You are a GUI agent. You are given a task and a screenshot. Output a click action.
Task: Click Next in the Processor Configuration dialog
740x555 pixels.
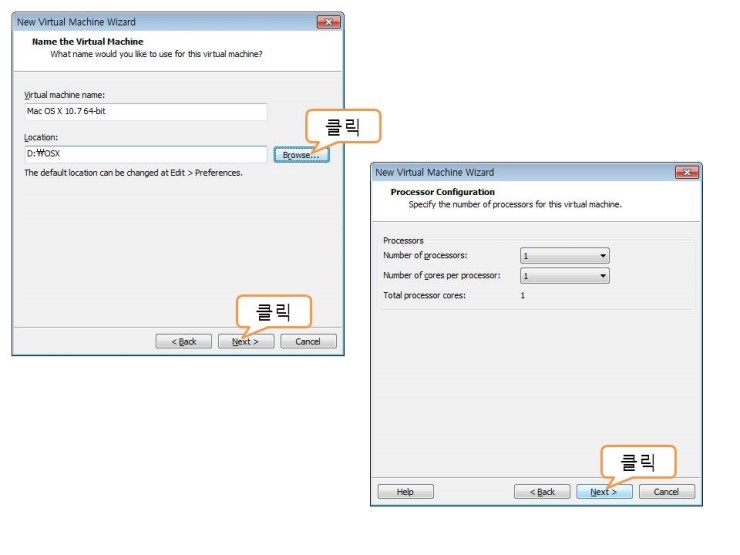tap(604, 491)
